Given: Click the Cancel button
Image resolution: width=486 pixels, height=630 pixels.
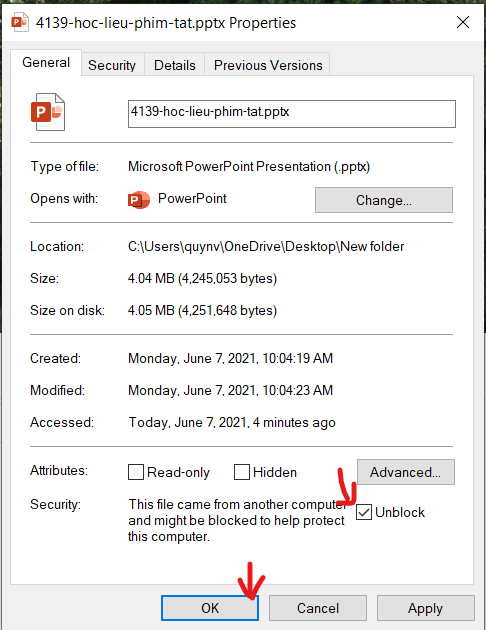Looking at the screenshot, I should [318, 608].
